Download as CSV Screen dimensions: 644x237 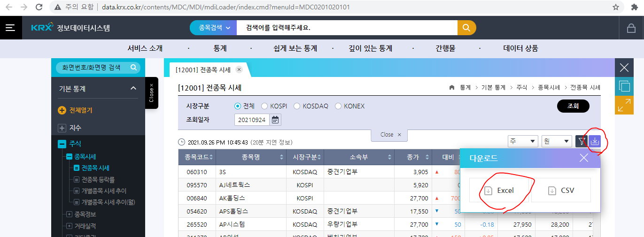click(561, 191)
